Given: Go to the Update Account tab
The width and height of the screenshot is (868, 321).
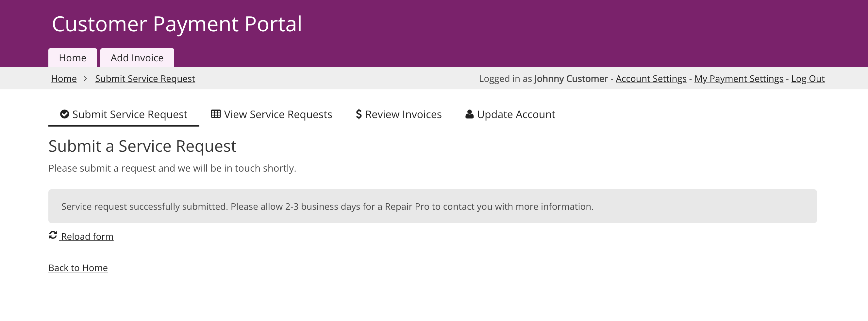Looking at the screenshot, I should click(x=510, y=115).
